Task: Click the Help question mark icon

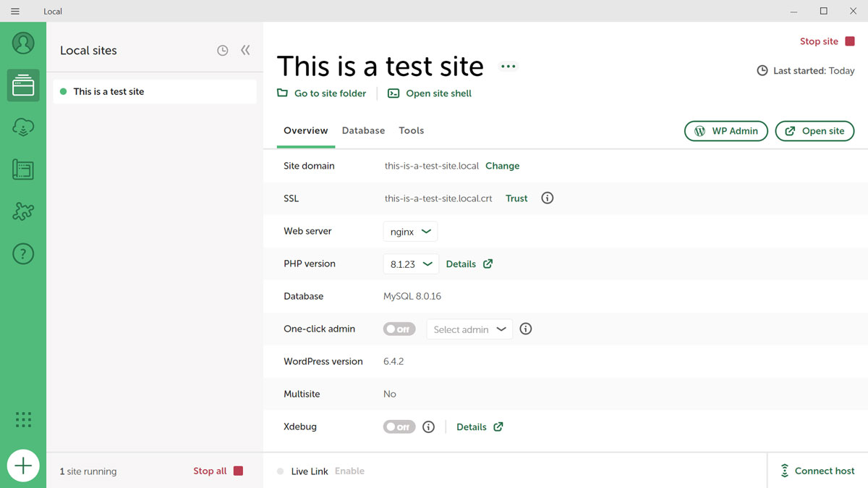Action: (23, 254)
